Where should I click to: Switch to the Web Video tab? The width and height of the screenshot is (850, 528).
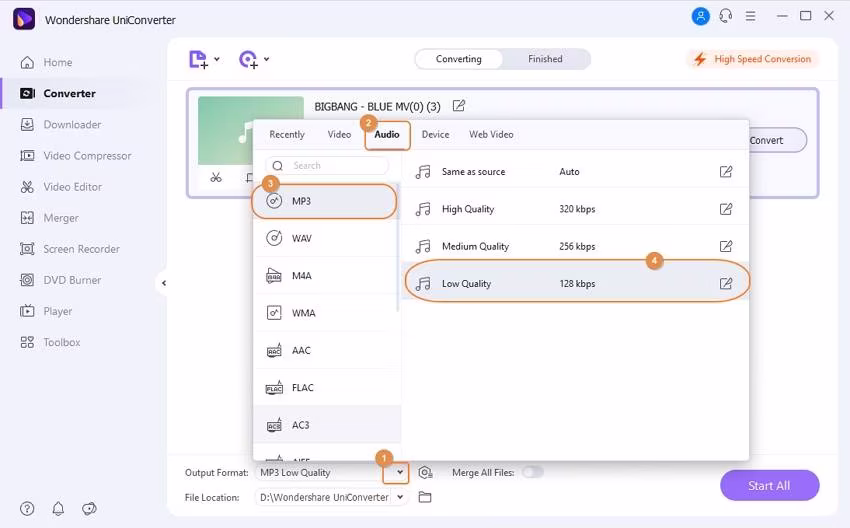click(491, 134)
